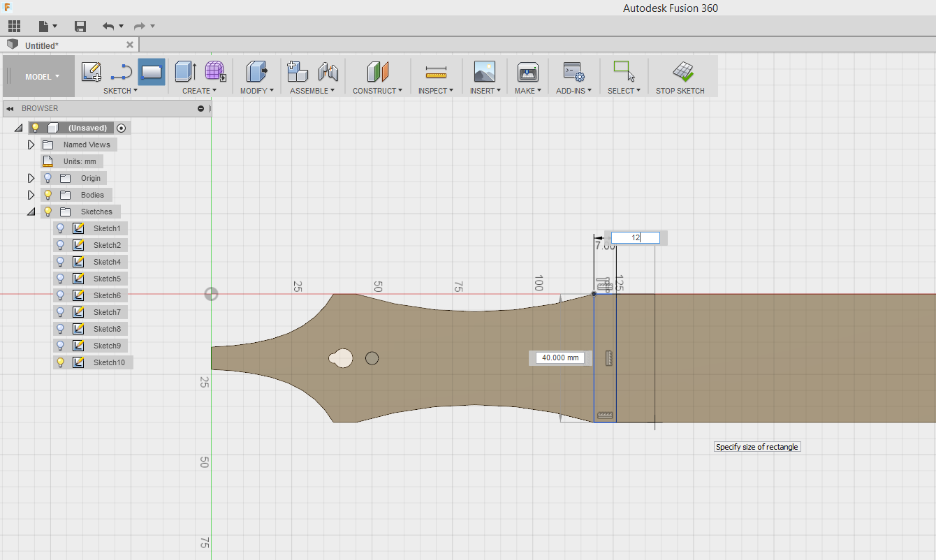The width and height of the screenshot is (936, 560).
Task: Open the File menu icon
Action: 44,26
